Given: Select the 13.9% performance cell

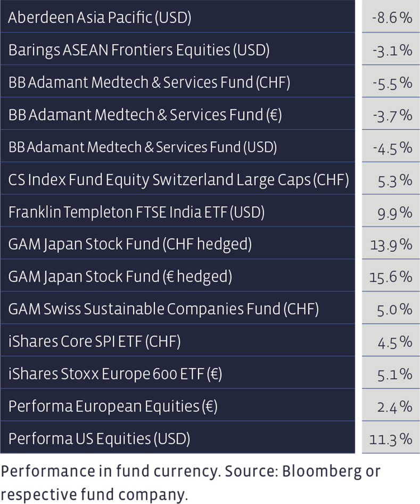Looking at the screenshot, I should point(391,244).
